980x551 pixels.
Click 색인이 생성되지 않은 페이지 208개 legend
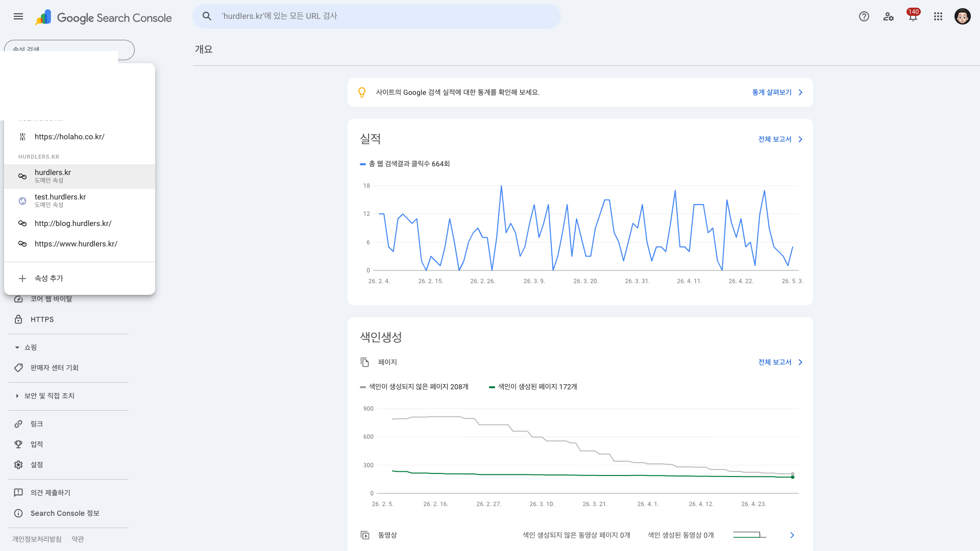414,387
